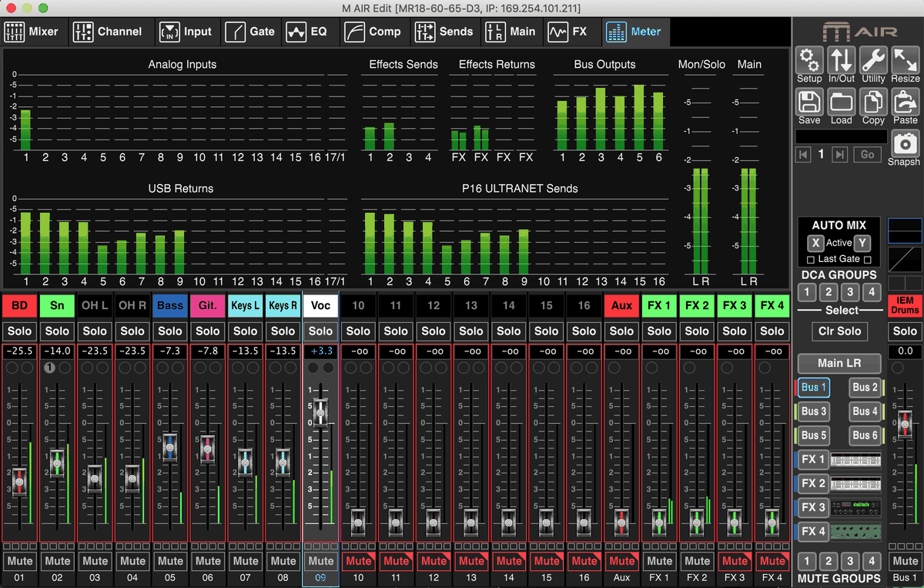Select the Main LR button

click(x=839, y=363)
